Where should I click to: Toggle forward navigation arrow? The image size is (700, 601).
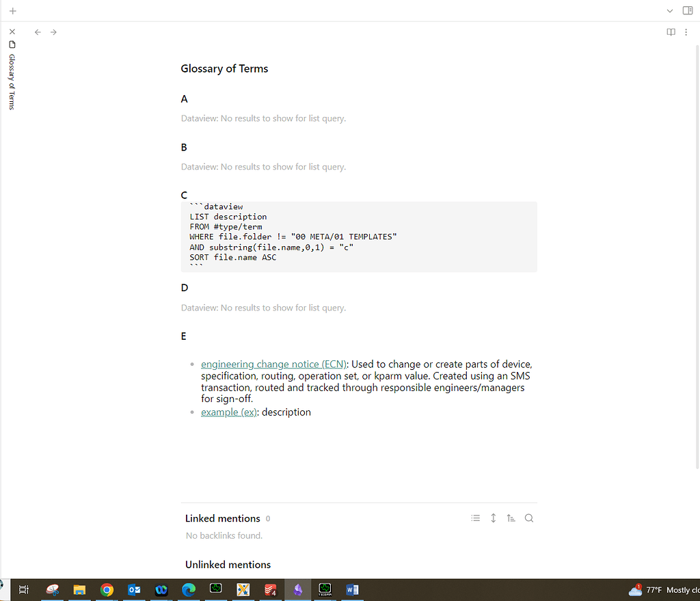click(53, 31)
